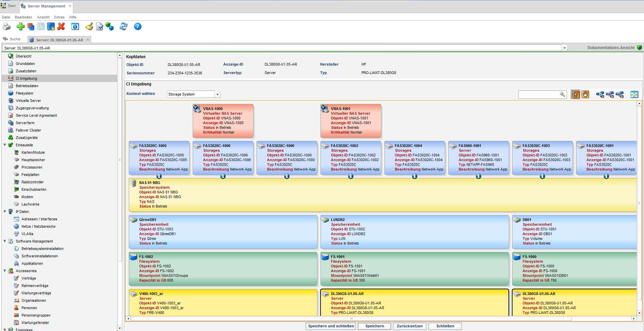The image size is (644, 331).
Task: Open the Kontext wählen Storage System dropdown
Action: tap(218, 95)
